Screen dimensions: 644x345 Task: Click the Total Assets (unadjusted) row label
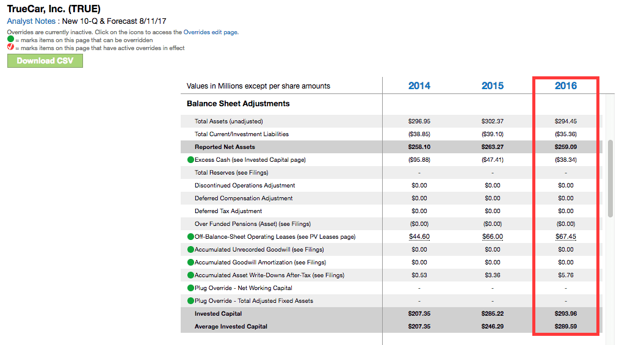229,121
